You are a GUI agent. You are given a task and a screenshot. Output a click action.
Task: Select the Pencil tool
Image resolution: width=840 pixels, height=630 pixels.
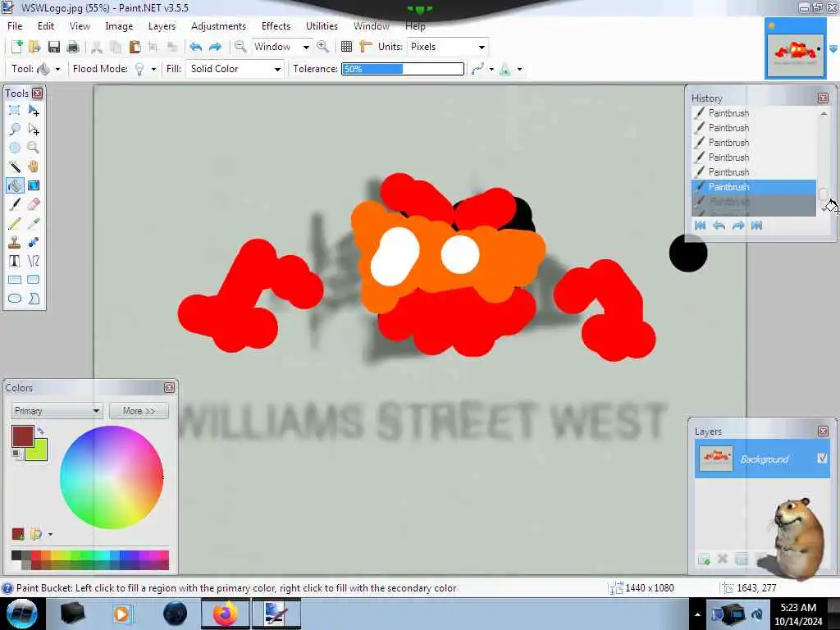coord(15,223)
